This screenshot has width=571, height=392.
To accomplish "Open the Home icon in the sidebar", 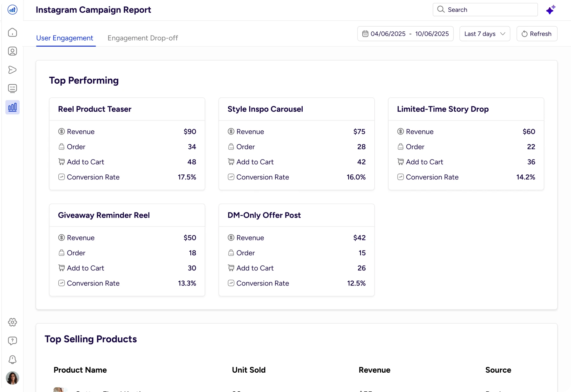I will pos(12,32).
